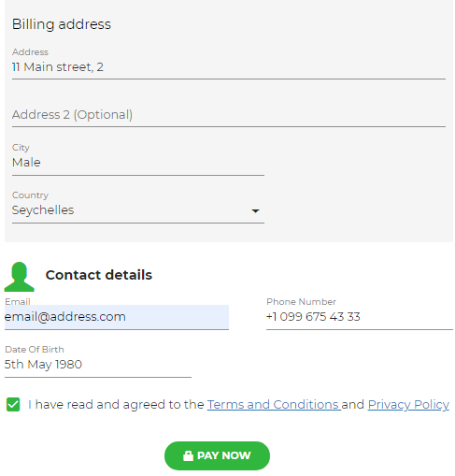
Task: Click the Address 2 (Optional) field
Action: point(229,115)
